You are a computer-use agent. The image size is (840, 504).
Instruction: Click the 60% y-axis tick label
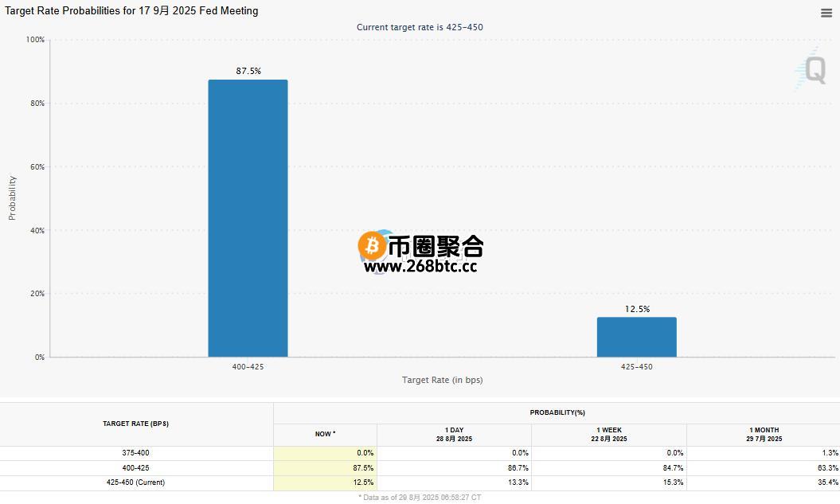click(37, 167)
